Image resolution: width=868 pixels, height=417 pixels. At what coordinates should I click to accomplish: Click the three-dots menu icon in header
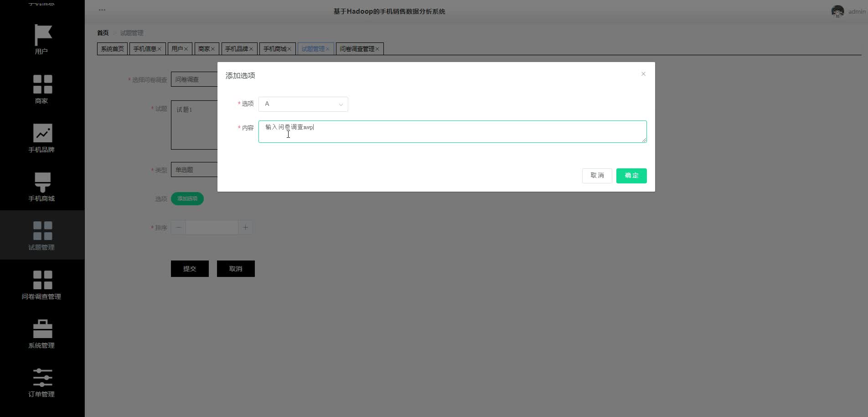coord(102,10)
